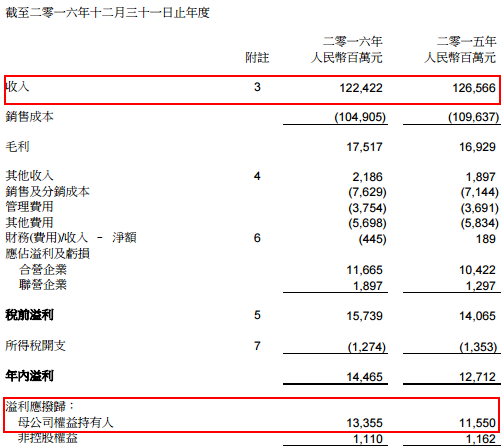Image resolution: width=503 pixels, height=448 pixels.
Task: Click the title 截至二零一六年十二月三十一日止年度
Action: click(107, 13)
